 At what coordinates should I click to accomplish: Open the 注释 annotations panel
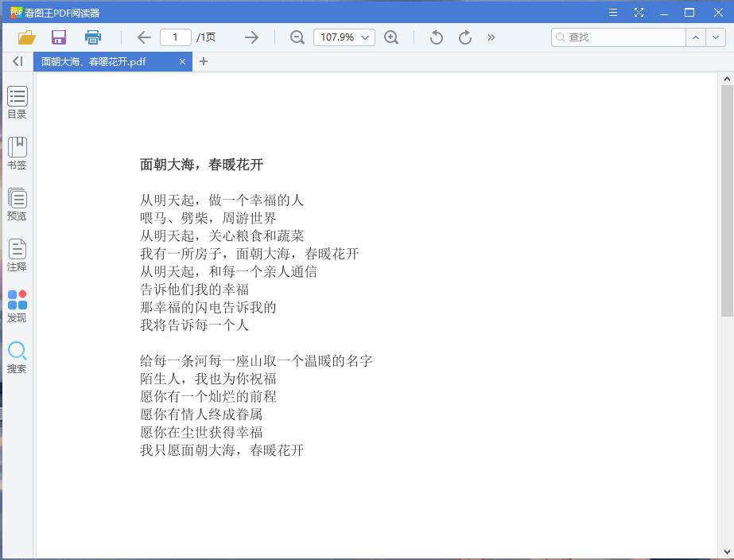point(17,255)
